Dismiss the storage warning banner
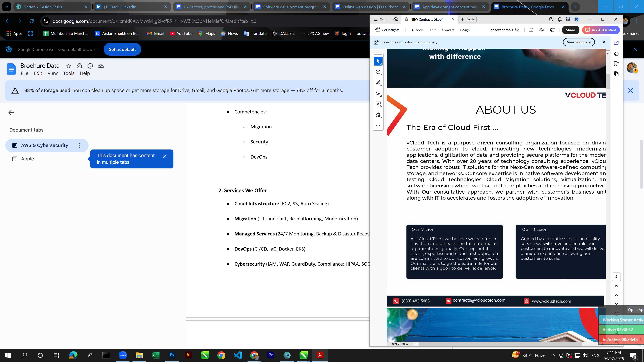644x362 pixels. point(631,90)
